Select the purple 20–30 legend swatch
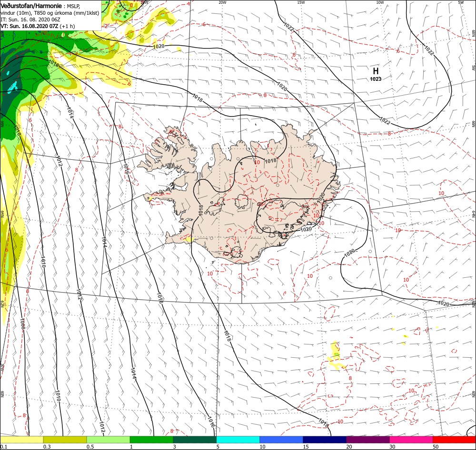Viewport: 476px width, 450px height. (368, 440)
